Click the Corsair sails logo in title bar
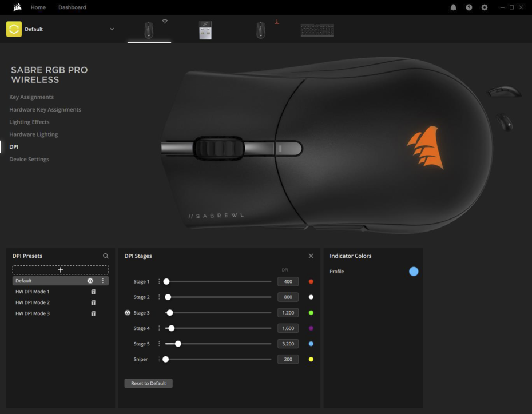The image size is (532, 414). tap(17, 7)
